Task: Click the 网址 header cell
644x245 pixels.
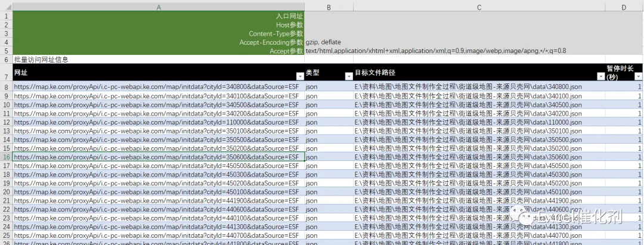Action: point(159,72)
